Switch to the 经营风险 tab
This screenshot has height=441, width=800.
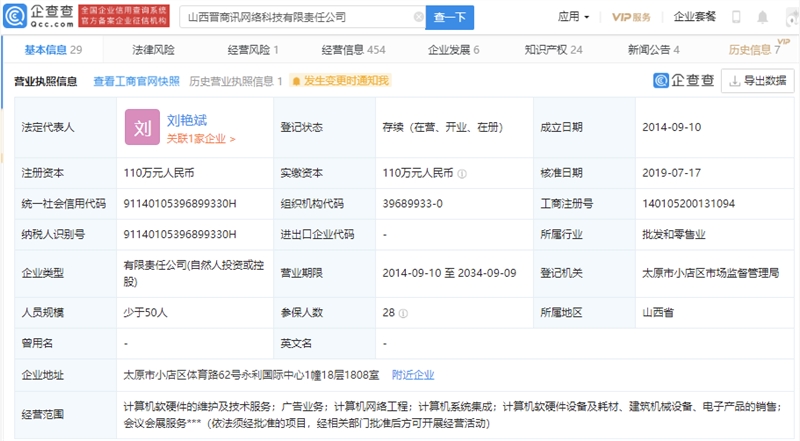pyautogui.click(x=253, y=50)
